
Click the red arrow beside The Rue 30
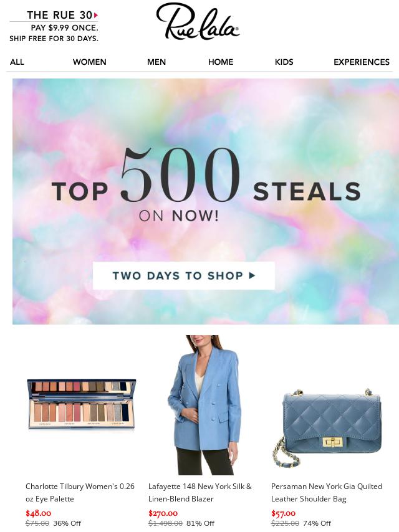point(96,15)
